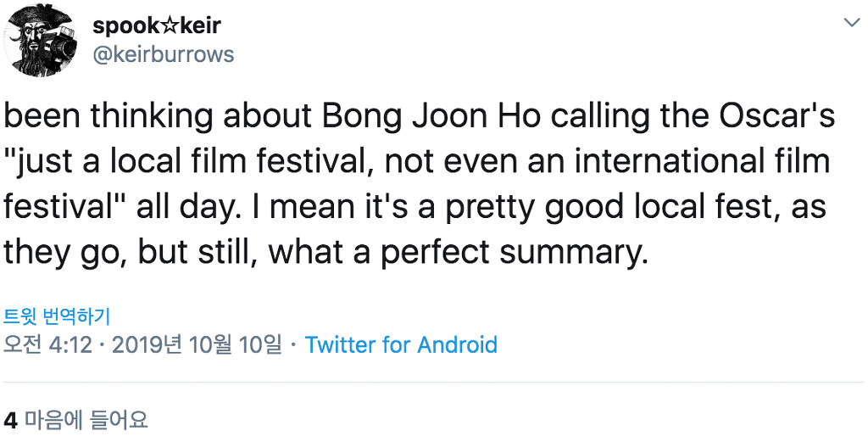Click the like count number 4
The width and height of the screenshot is (868, 442).
point(10,419)
